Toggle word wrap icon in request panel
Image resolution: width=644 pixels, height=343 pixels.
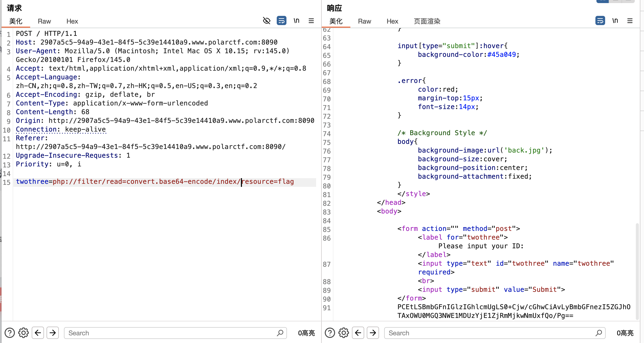pyautogui.click(x=281, y=21)
